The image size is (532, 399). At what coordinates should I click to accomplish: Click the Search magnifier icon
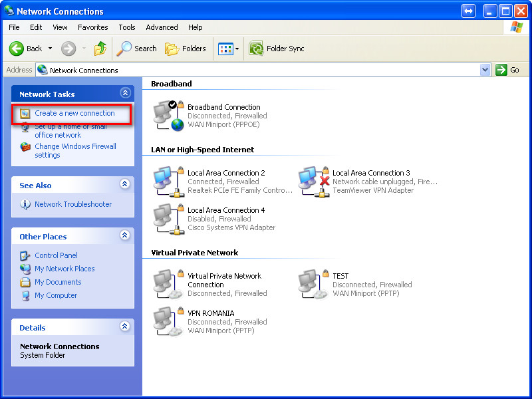coord(124,49)
